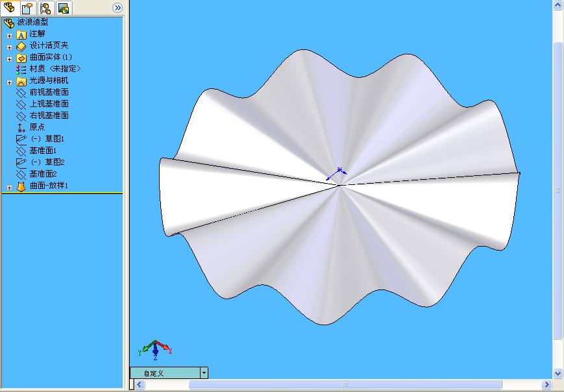Screen dimensions: 564x392
Task: Click the XYZ orientation triad
Action: tap(155, 350)
